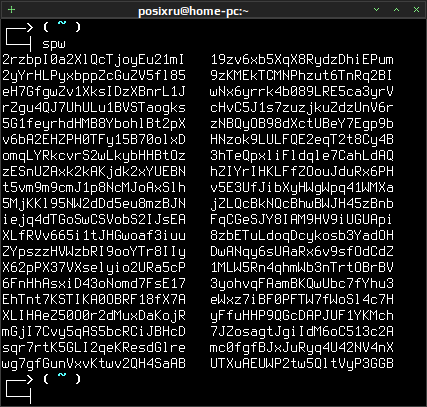
Task: Maximize the terminal with the up-chevron icon
Action: click(x=396, y=10)
